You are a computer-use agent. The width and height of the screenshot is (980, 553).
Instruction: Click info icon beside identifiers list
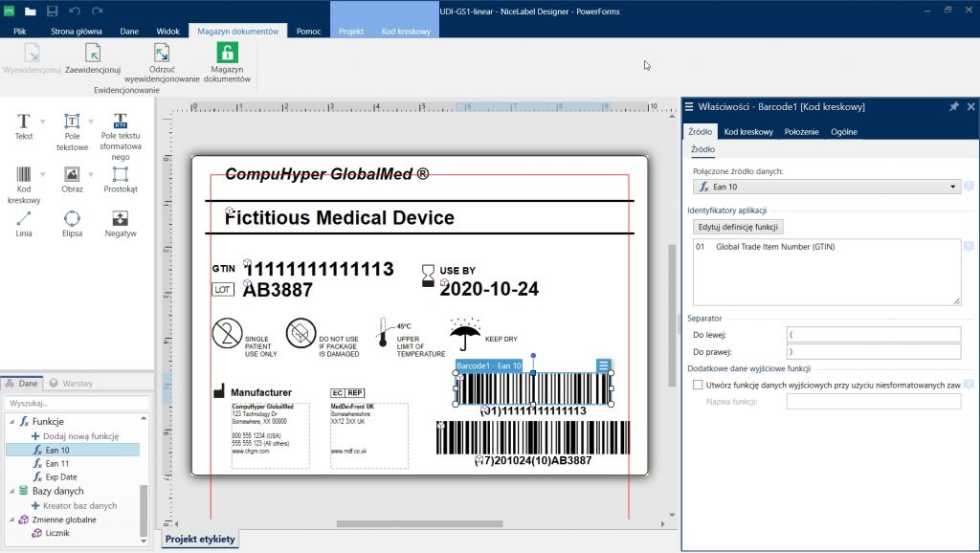click(x=969, y=246)
